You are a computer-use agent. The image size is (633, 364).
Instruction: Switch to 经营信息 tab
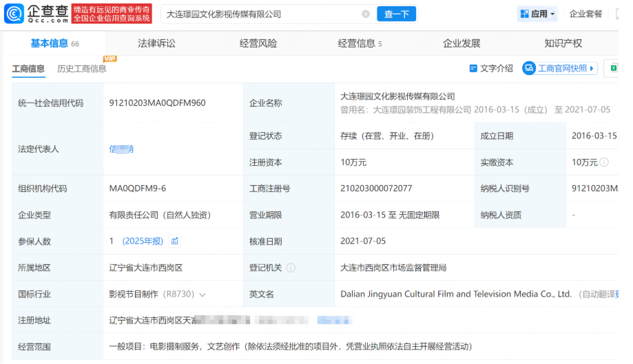(x=360, y=43)
